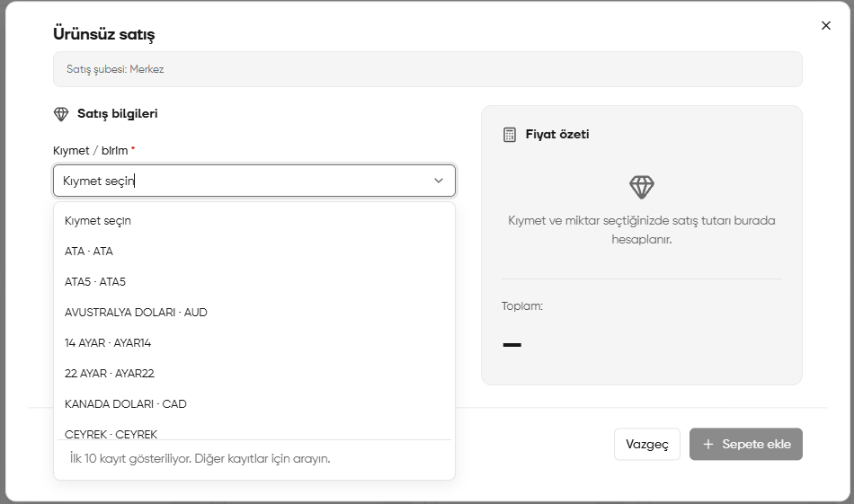Choose ATA5 · ATA5 option

(x=254, y=282)
